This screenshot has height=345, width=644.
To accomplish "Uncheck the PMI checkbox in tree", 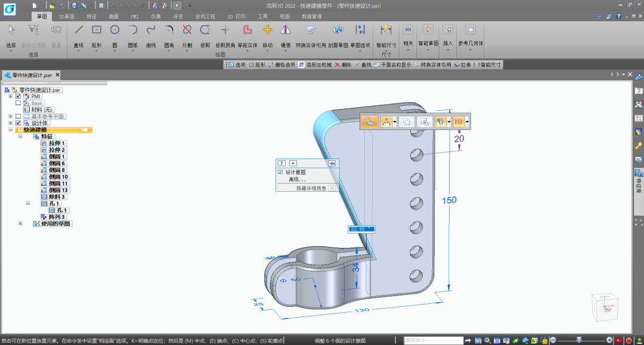I will [x=18, y=96].
